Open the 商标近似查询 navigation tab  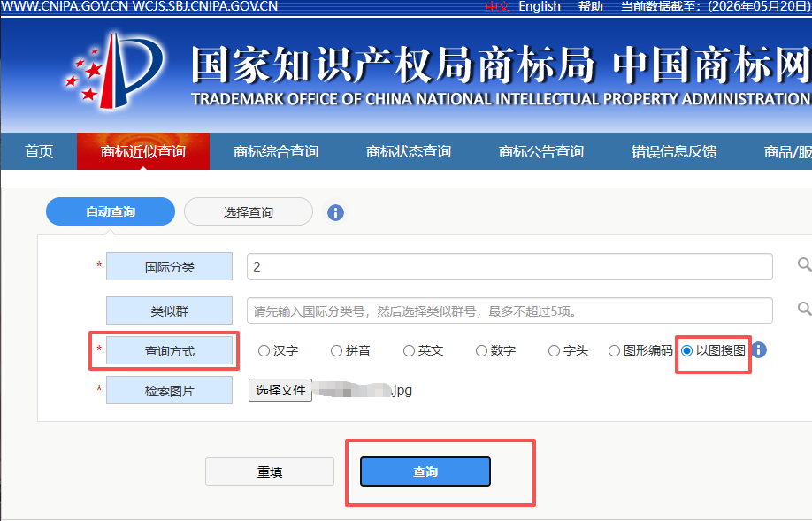pos(143,151)
